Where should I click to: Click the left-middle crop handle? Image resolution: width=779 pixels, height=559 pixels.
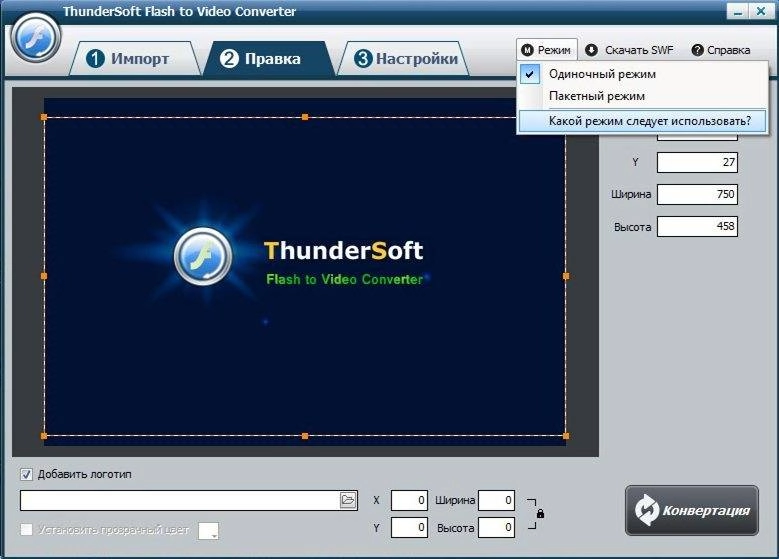pos(44,276)
